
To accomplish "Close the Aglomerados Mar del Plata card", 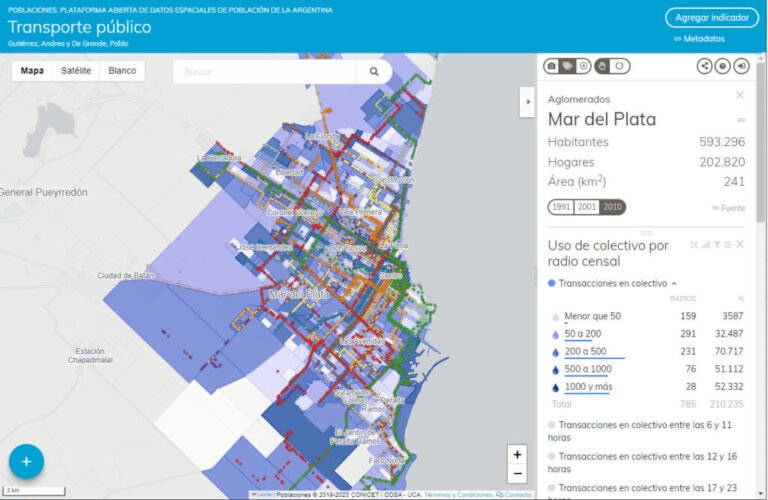I will click(x=740, y=95).
